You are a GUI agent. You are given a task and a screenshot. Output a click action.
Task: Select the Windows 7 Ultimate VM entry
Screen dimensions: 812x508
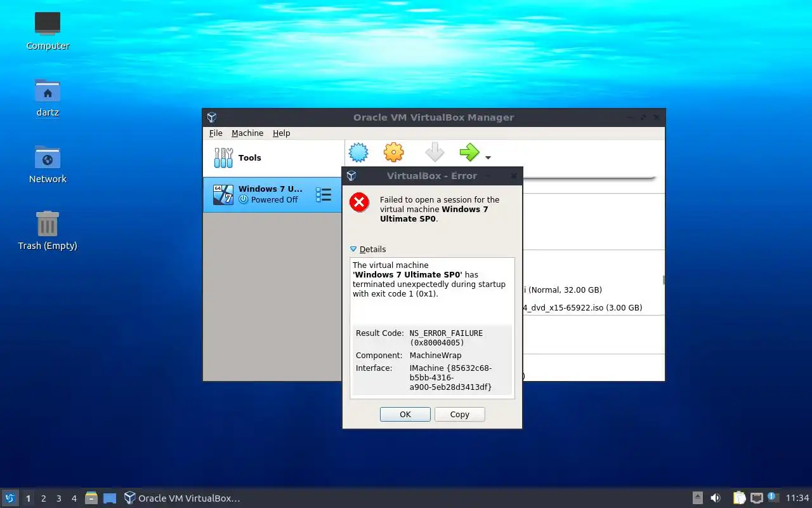(273, 194)
